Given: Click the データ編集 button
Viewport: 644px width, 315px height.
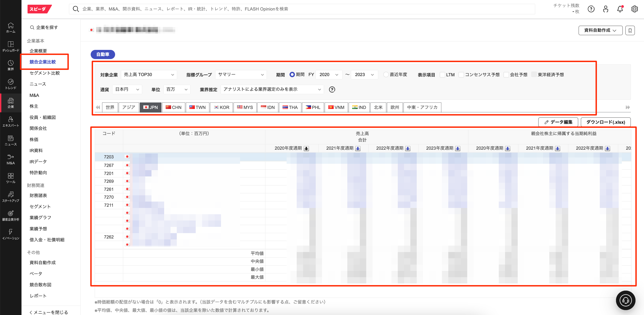Looking at the screenshot, I should click(558, 122).
